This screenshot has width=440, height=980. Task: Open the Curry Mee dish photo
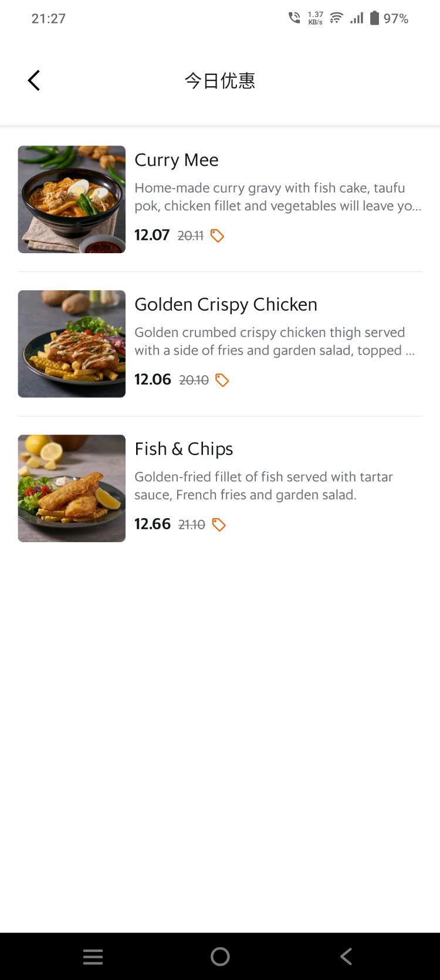[72, 199]
